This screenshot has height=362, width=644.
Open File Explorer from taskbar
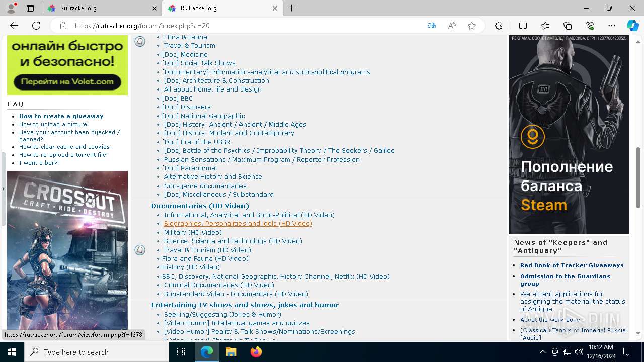click(x=231, y=352)
